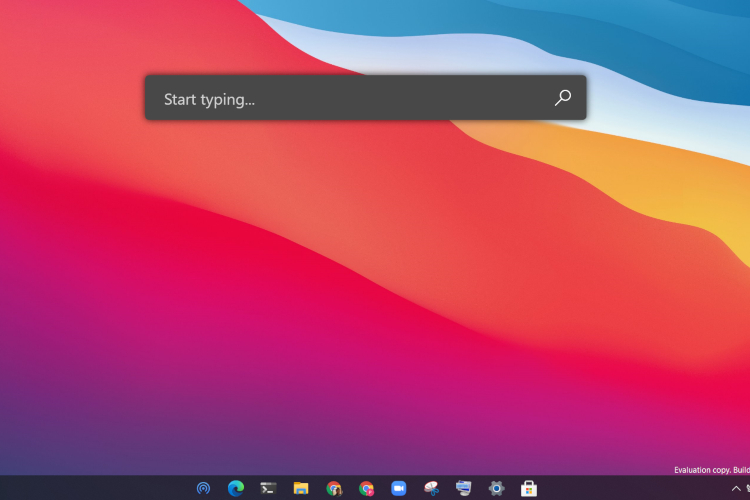Open File Explorer from the taskbar

pos(301,489)
